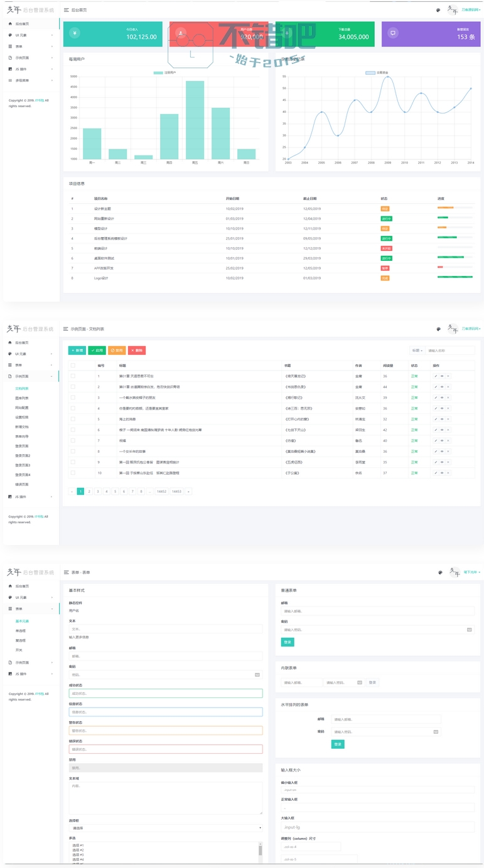Click keyboard icon in 内联表单 password field

tap(360, 682)
